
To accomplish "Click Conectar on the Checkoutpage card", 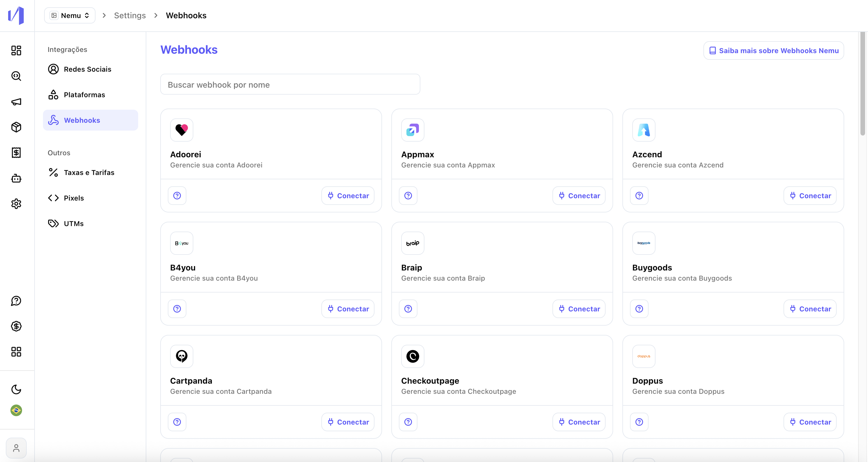I will tap(579, 422).
